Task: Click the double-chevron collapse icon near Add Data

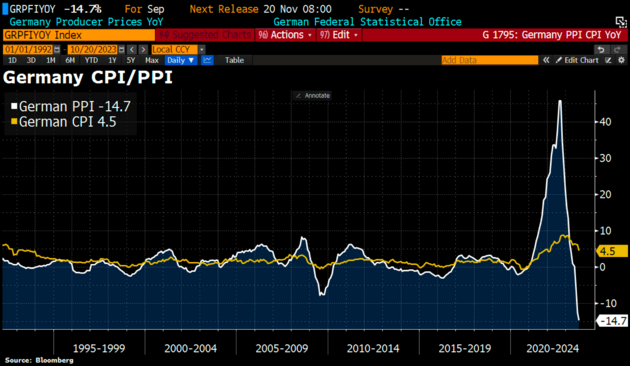Action: point(546,60)
